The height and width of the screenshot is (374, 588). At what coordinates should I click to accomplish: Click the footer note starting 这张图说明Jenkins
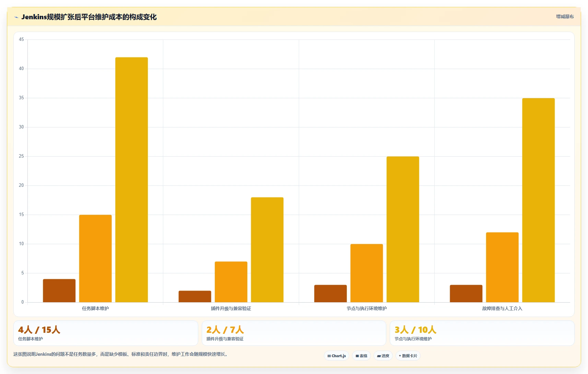pos(121,354)
